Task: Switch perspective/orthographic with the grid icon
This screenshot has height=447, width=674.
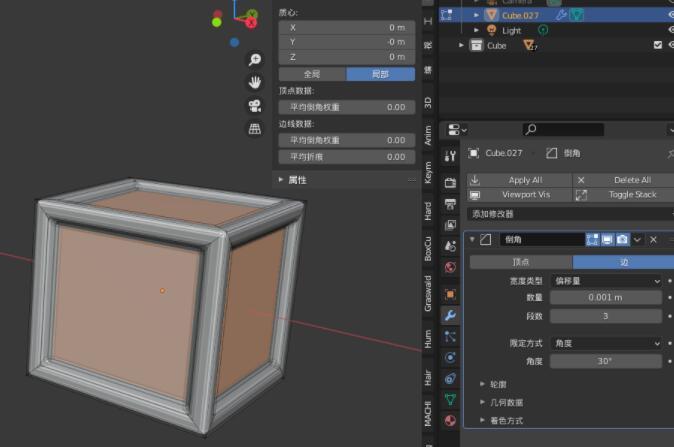Action: (x=254, y=129)
